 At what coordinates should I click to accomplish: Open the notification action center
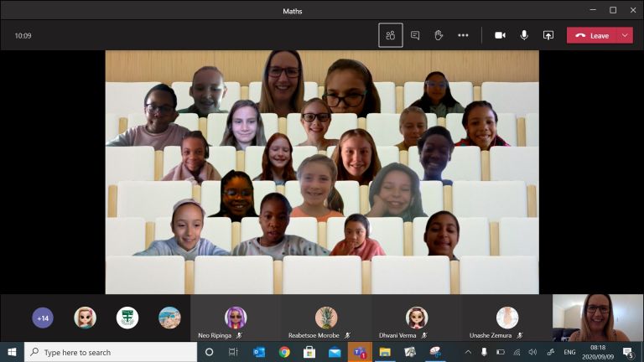pos(628,352)
